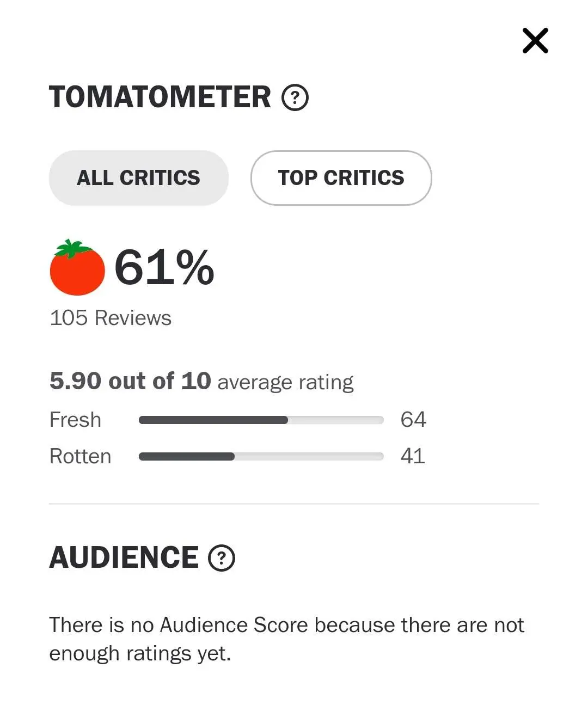Click the Fresh reviews progress bar

pos(261,420)
